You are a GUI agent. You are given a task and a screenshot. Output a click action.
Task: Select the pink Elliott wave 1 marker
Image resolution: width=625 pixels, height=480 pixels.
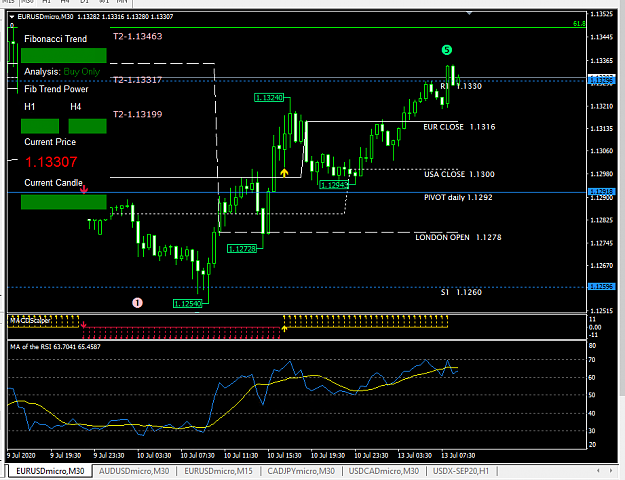pos(138,303)
